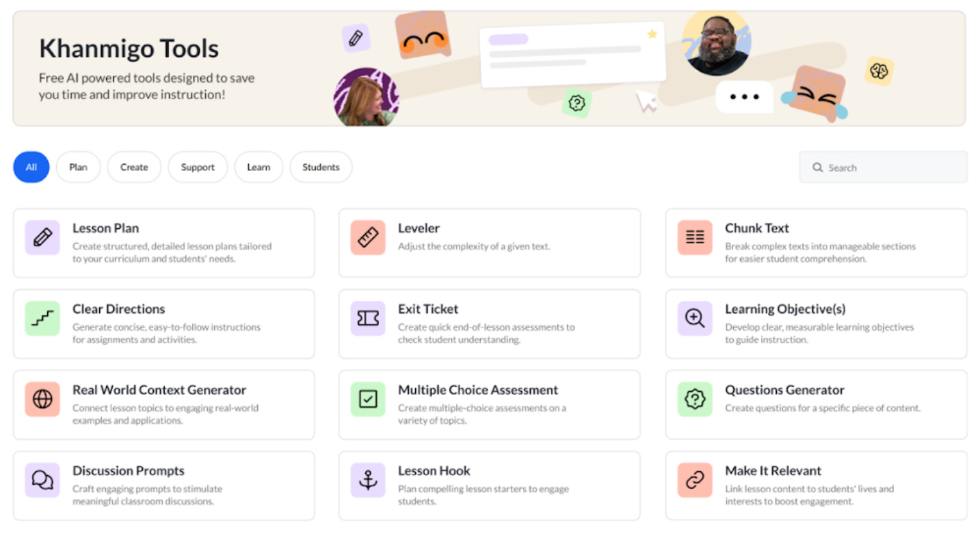Open the Leveler tool title
Viewport: 980px width, 549px height.
pyautogui.click(x=419, y=228)
